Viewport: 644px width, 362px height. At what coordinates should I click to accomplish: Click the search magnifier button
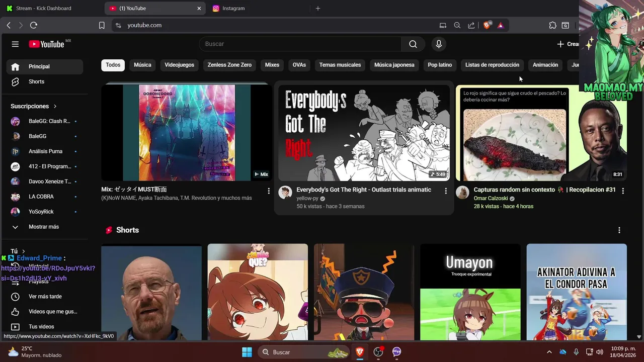(413, 44)
